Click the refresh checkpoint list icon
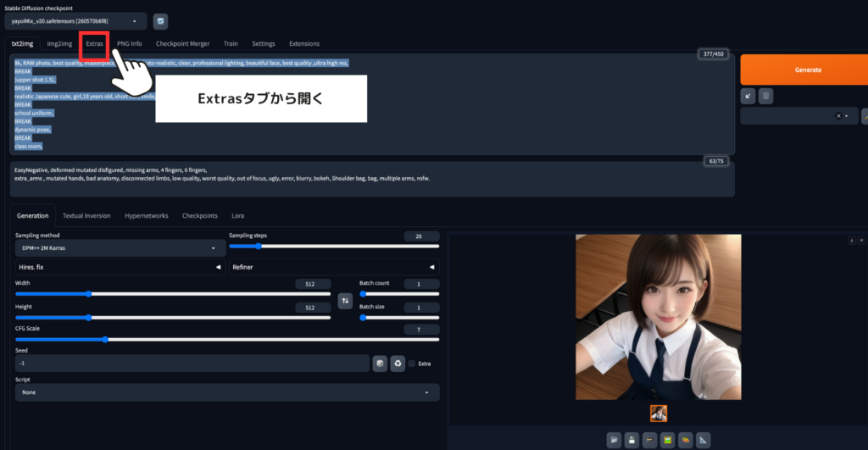The width and height of the screenshot is (868, 450). pos(160,21)
